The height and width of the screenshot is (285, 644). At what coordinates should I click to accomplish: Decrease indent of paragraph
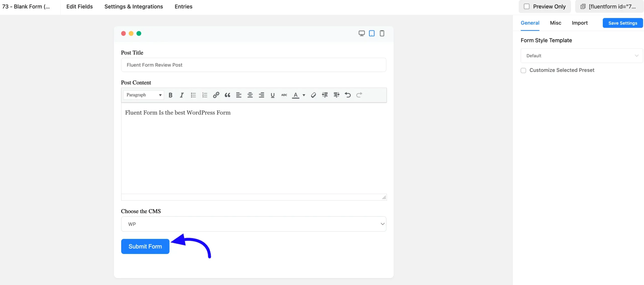coord(325,95)
